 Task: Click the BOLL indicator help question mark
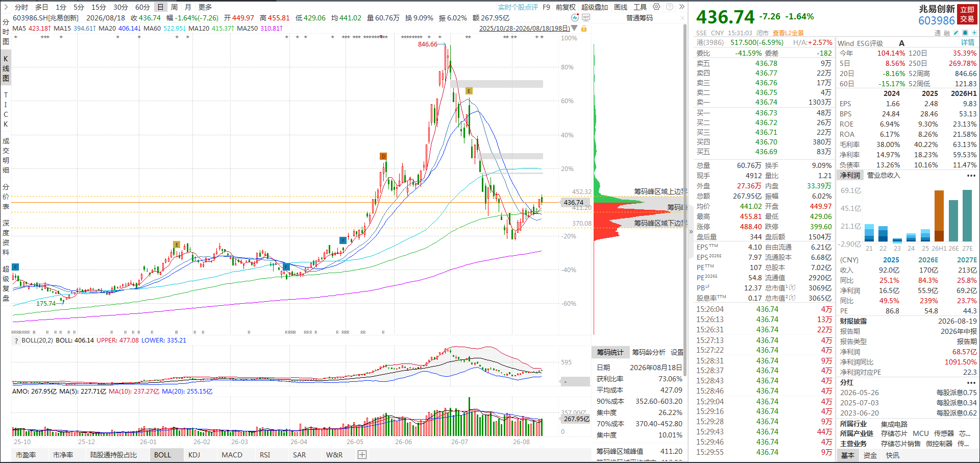click(x=16, y=340)
